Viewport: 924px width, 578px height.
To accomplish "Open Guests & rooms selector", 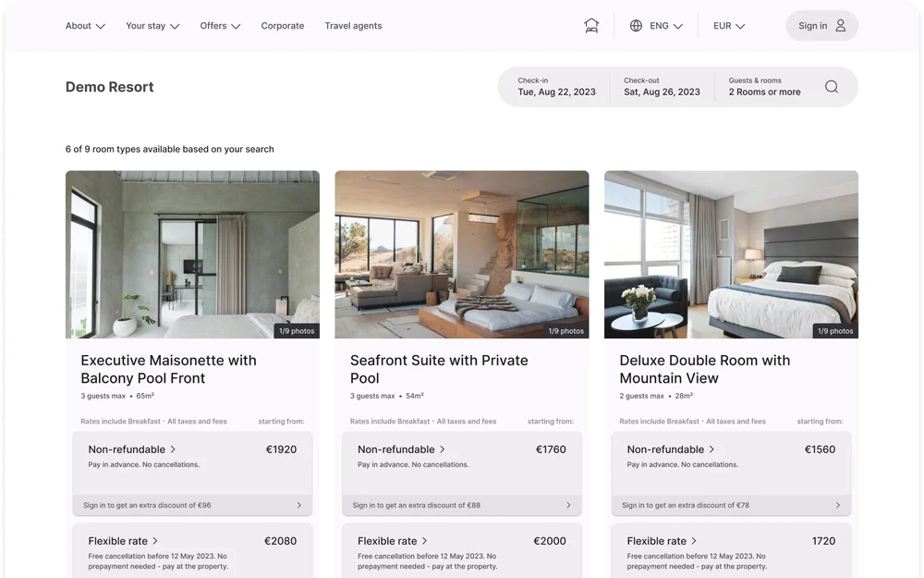I will coord(764,87).
